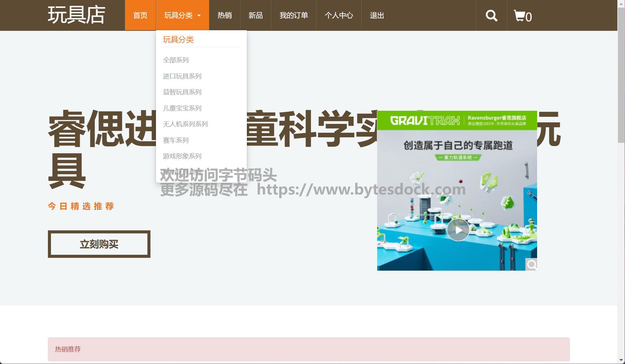Select 游戏形象系列 category
This screenshot has height=364, width=625.
pos(182,156)
